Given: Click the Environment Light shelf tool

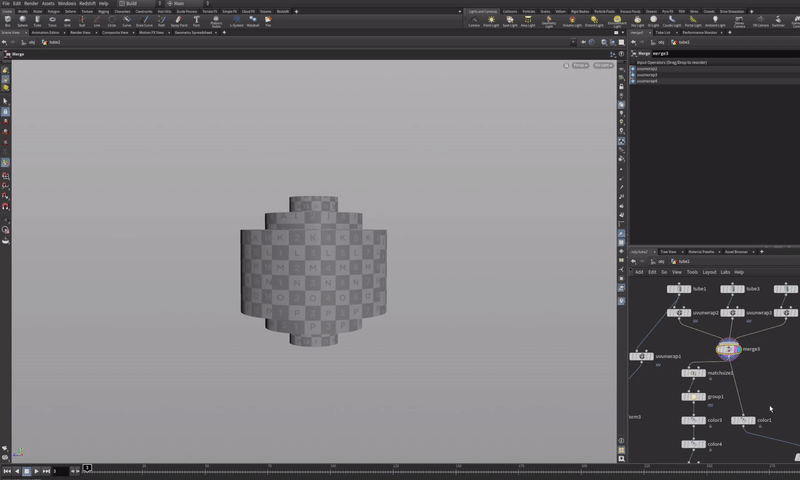Looking at the screenshot, I should point(617,21).
